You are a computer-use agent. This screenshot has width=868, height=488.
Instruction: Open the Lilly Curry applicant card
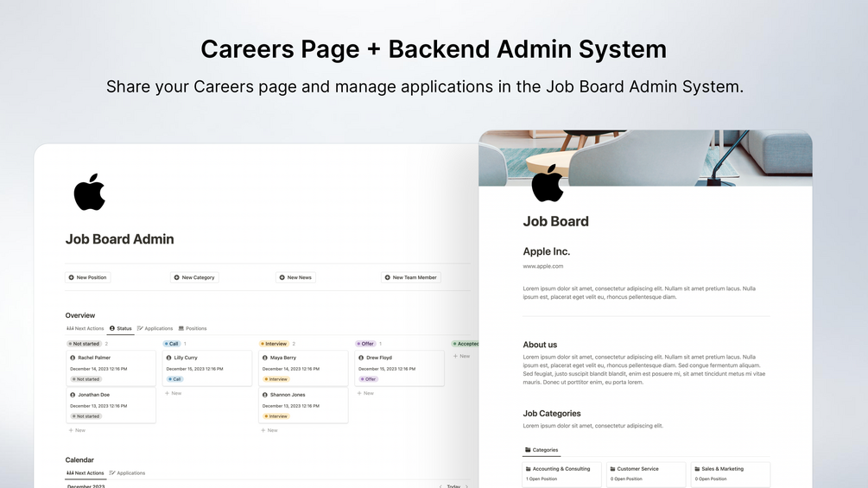(207, 368)
